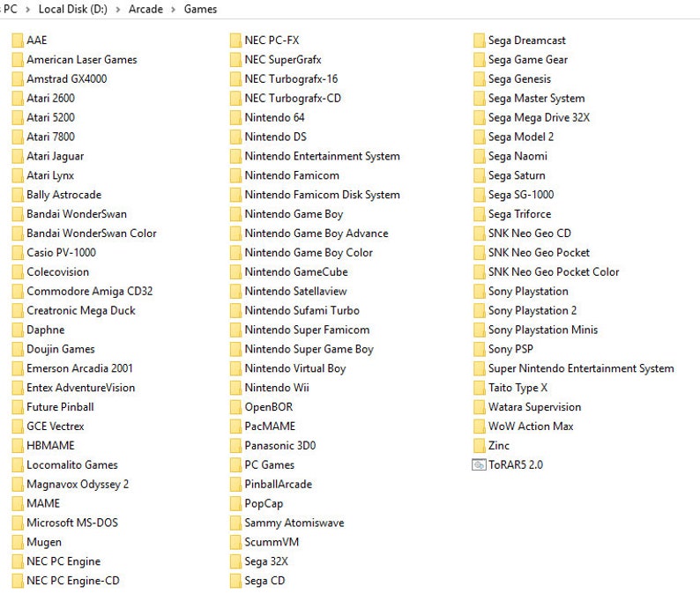Click the folder icon beside PopCap
The image size is (700, 601).
pos(235,503)
